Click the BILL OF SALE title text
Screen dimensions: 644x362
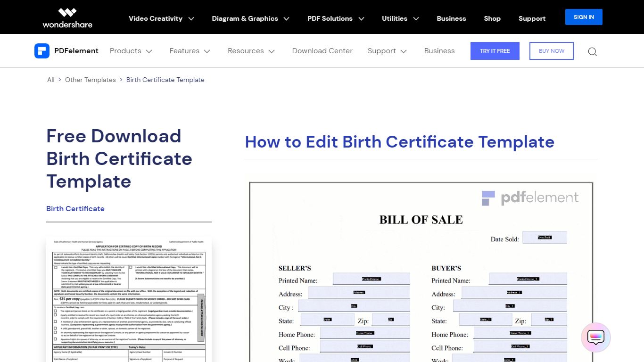tap(421, 220)
